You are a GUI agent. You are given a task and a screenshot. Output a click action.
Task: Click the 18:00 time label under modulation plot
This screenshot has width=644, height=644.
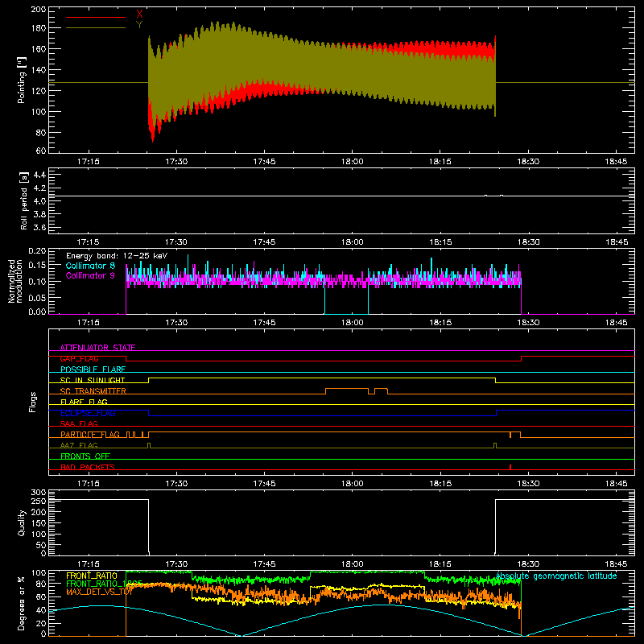(x=353, y=323)
